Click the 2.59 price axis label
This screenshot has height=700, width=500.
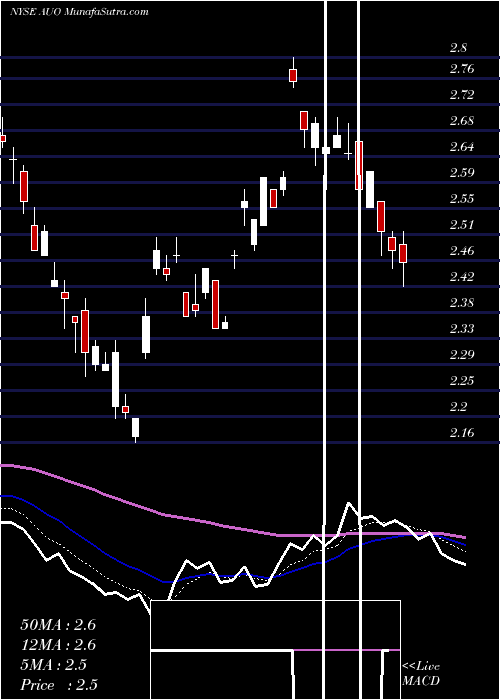tap(462, 173)
